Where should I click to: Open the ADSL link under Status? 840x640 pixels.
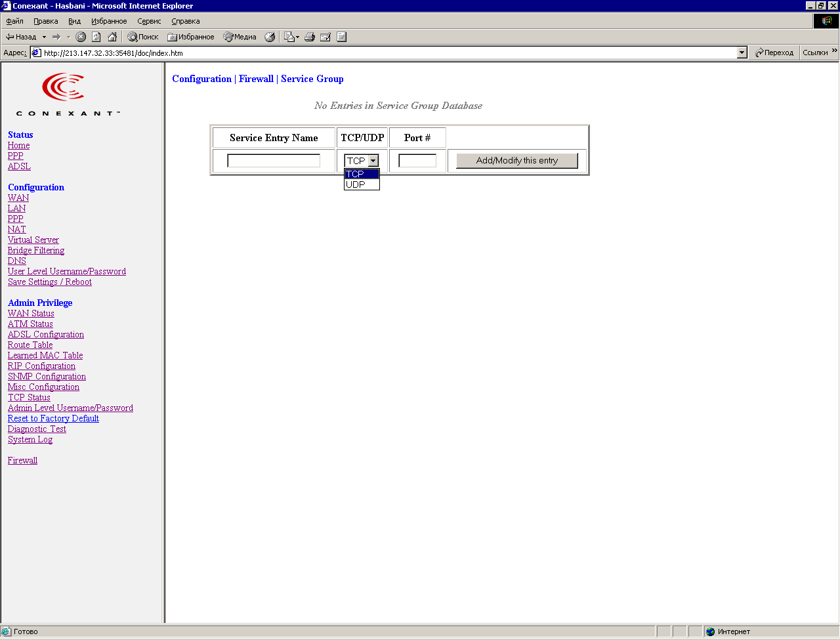pyautogui.click(x=19, y=166)
